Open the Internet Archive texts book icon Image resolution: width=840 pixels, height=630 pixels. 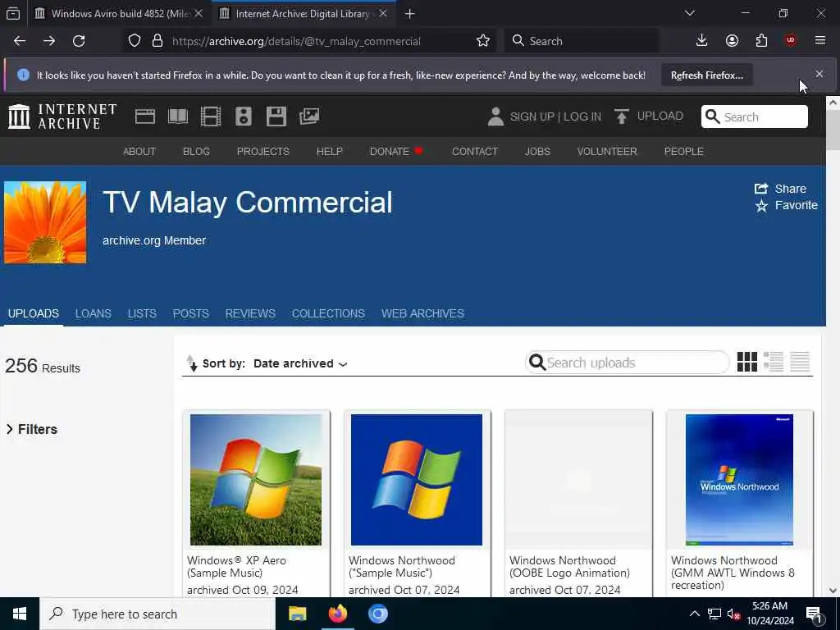tap(178, 116)
